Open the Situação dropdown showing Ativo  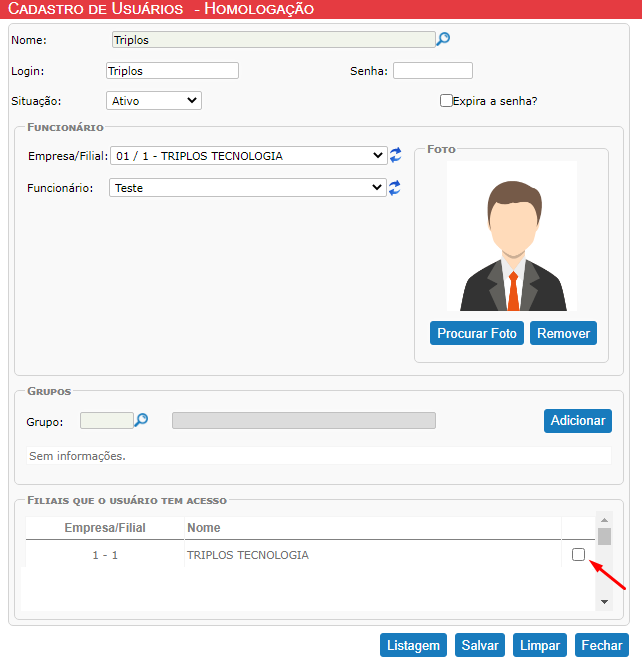[x=154, y=101]
